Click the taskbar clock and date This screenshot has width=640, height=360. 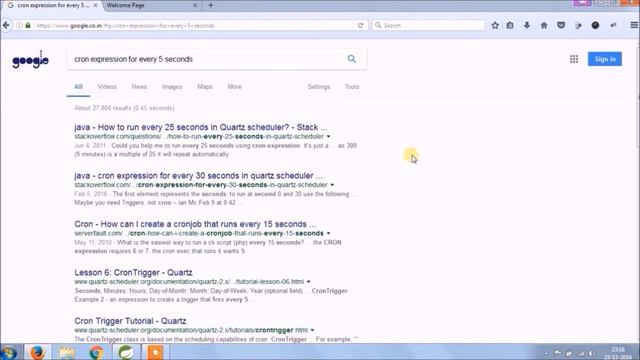pyautogui.click(x=618, y=353)
